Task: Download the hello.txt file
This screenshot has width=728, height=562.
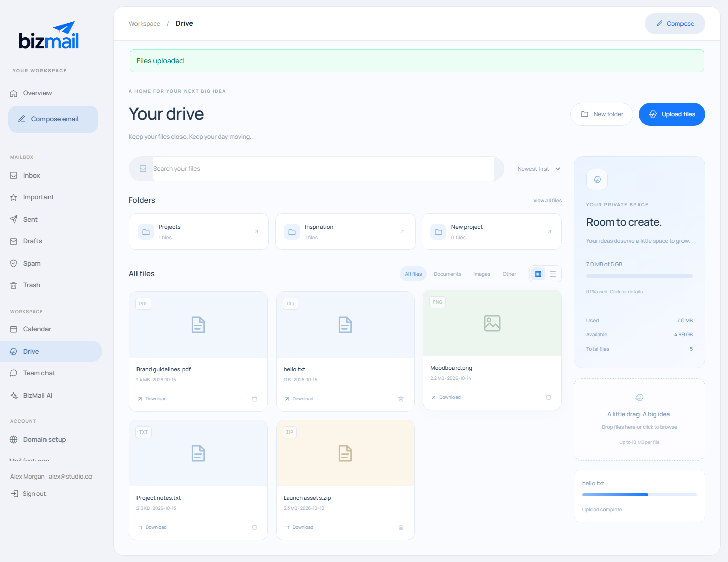Action: tap(299, 399)
